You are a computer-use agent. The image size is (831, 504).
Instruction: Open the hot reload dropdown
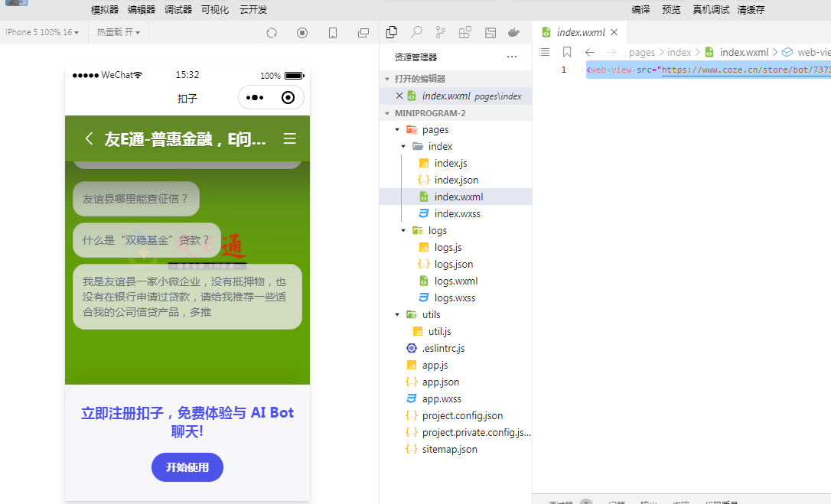(118, 32)
